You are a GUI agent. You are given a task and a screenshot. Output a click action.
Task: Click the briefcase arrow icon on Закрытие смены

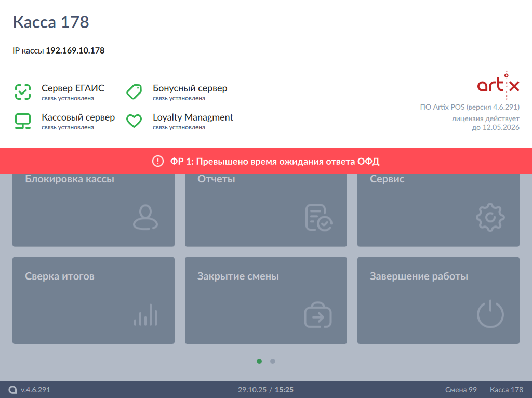[x=318, y=315]
